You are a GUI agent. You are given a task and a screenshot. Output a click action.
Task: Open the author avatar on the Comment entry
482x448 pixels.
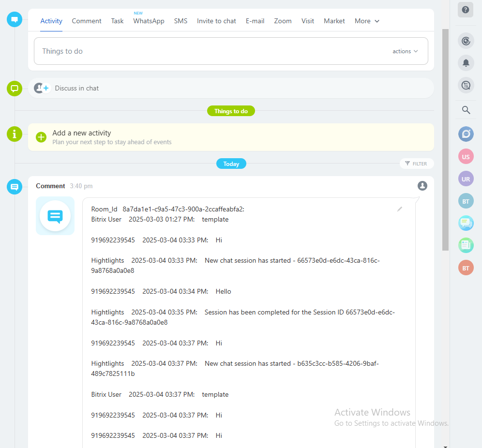click(x=422, y=185)
